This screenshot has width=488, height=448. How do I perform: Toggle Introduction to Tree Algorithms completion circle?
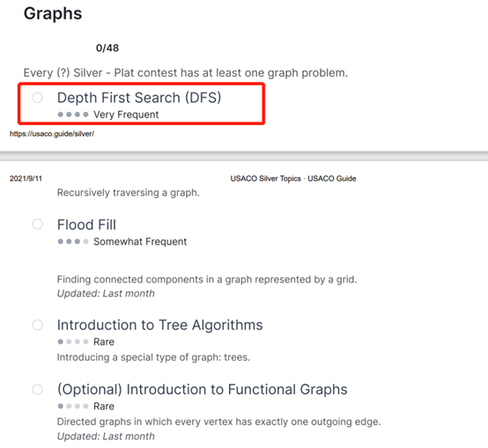(x=37, y=325)
